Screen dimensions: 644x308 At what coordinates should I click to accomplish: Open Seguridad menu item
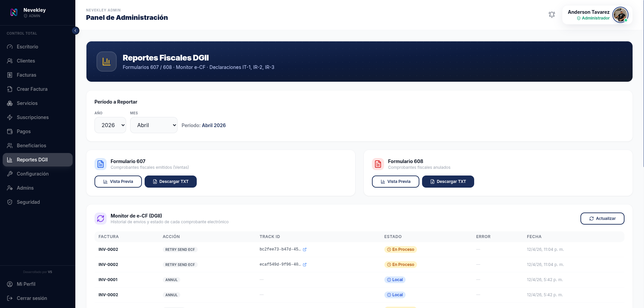point(38,202)
